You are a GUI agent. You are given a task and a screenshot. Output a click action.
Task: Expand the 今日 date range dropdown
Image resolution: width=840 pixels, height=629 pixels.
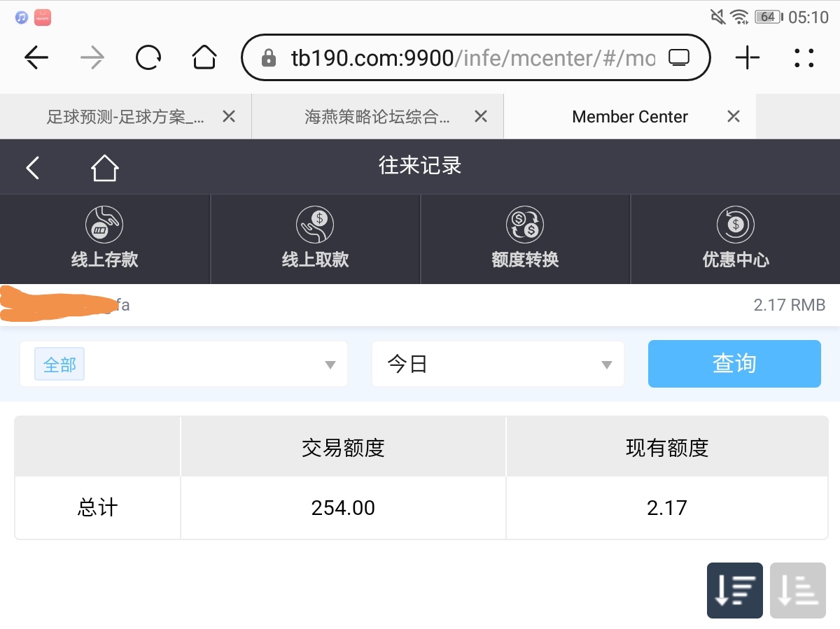point(498,365)
